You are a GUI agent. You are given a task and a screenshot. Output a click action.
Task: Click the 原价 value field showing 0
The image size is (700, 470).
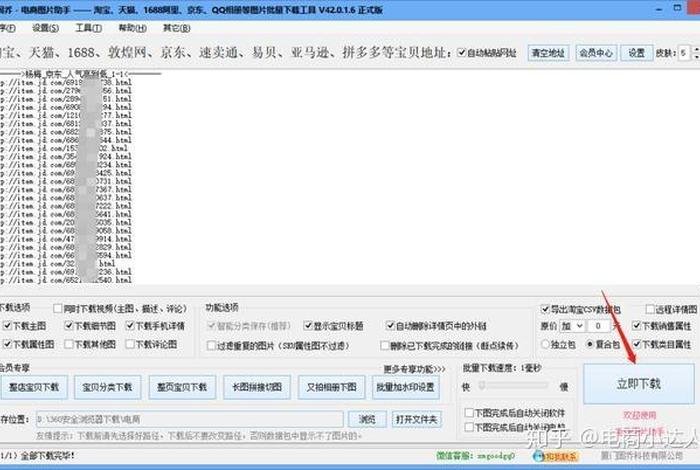(x=598, y=326)
